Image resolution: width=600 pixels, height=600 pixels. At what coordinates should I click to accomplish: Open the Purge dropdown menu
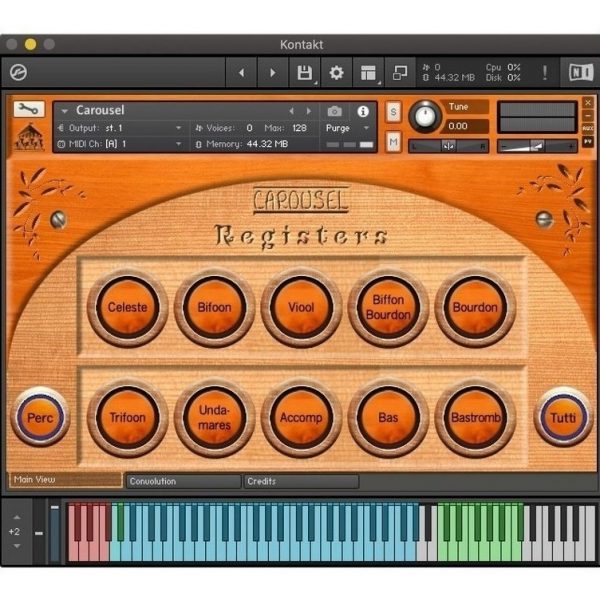pos(347,128)
